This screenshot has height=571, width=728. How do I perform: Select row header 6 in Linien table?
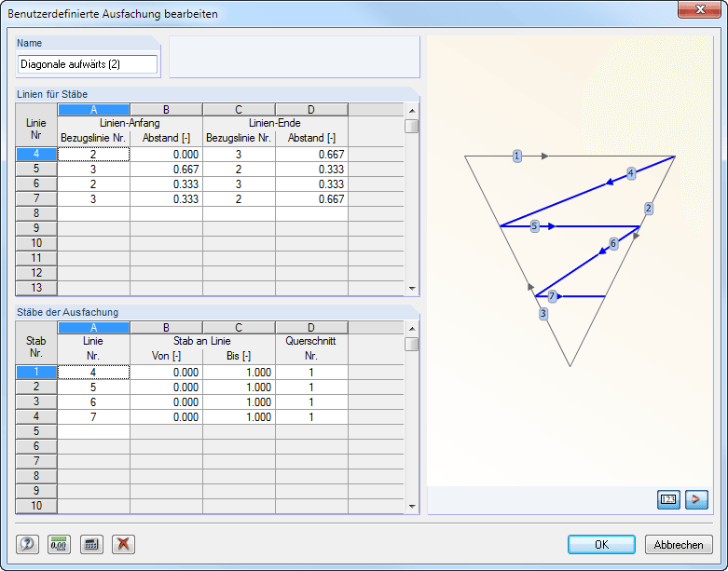pyautogui.click(x=36, y=184)
